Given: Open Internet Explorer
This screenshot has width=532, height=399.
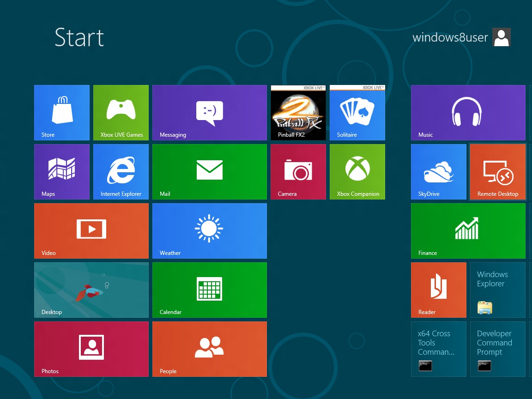Looking at the screenshot, I should tap(121, 171).
